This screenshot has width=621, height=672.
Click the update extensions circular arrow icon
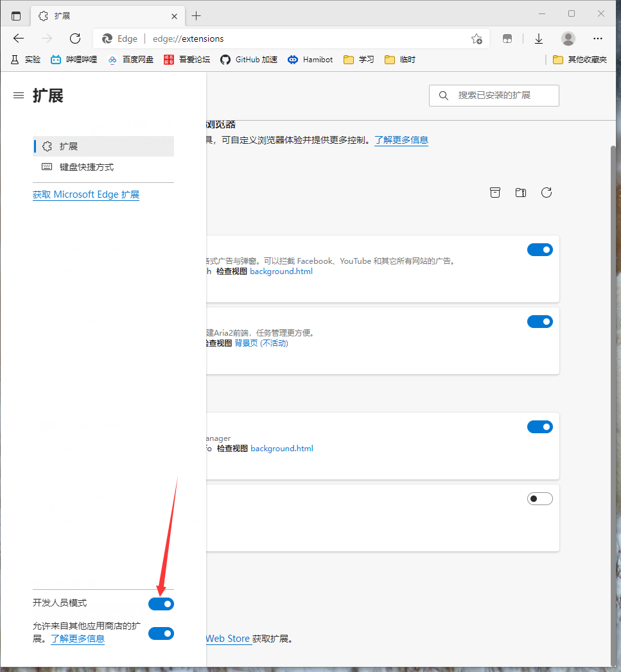pos(547,193)
